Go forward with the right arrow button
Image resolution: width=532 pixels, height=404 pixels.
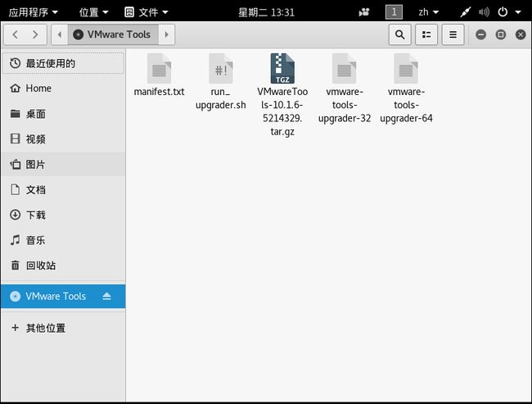point(35,34)
